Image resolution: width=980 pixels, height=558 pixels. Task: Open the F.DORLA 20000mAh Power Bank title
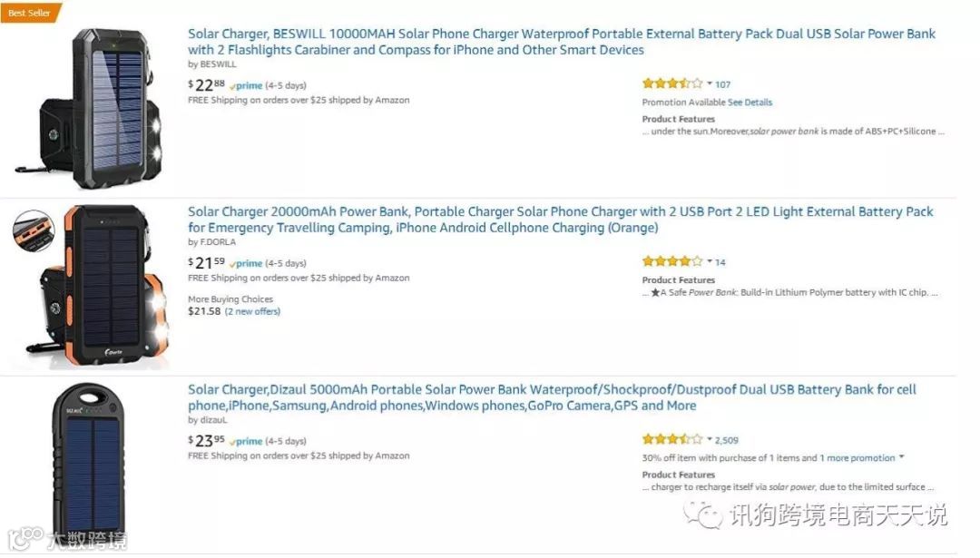pyautogui.click(x=561, y=220)
